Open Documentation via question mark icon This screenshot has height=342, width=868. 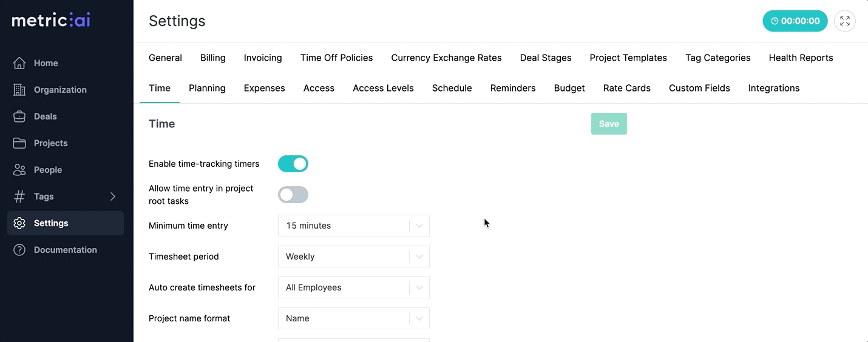[19, 250]
